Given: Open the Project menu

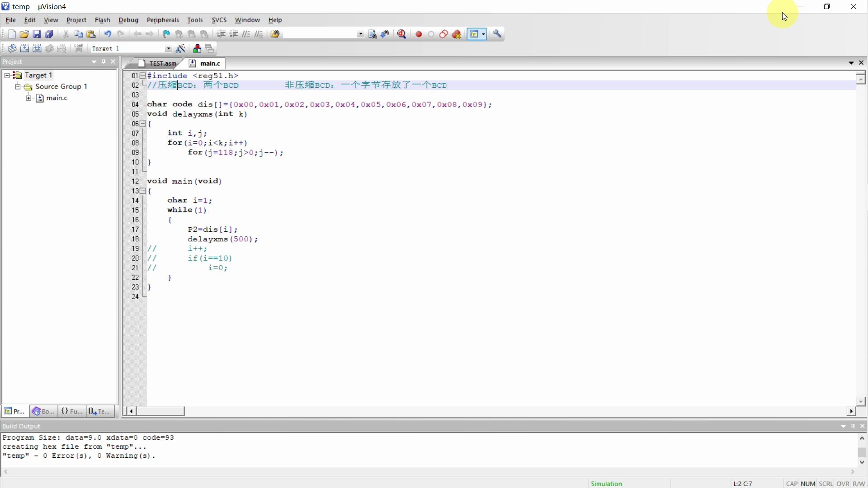Looking at the screenshot, I should [x=76, y=20].
